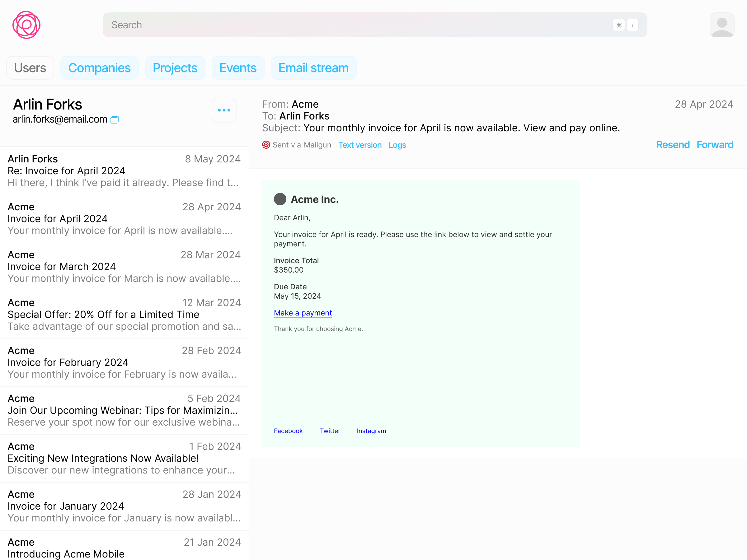Open the user profile avatar
This screenshot has width=747, height=560.
tap(721, 25)
